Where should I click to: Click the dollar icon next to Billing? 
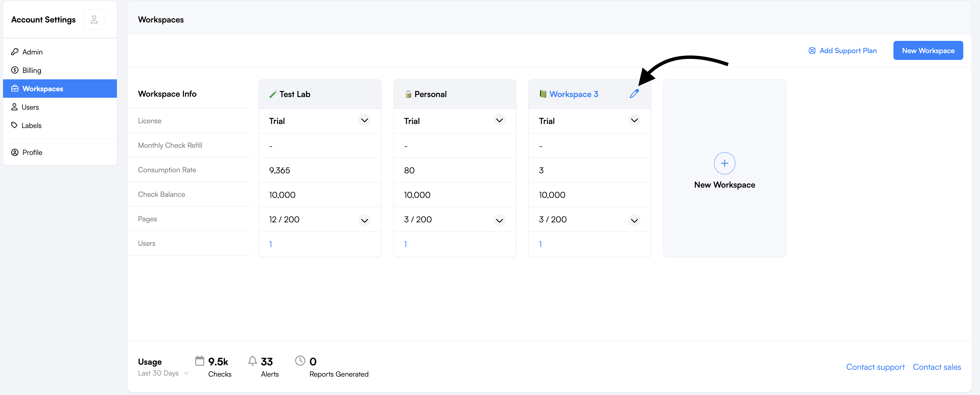coord(15,70)
